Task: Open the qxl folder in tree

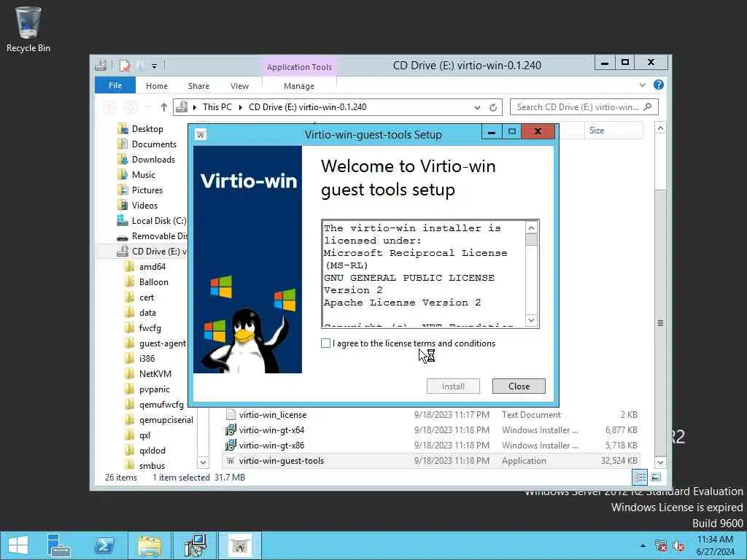Action: pos(144,435)
